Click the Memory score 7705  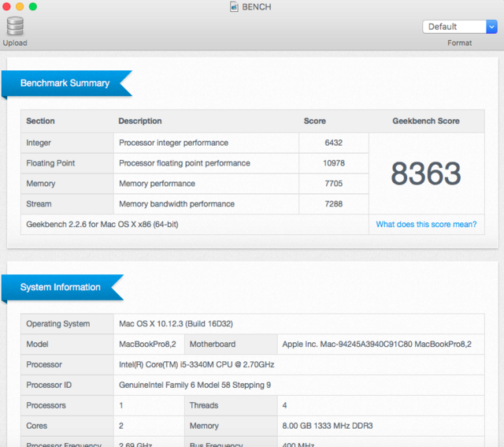(x=334, y=184)
